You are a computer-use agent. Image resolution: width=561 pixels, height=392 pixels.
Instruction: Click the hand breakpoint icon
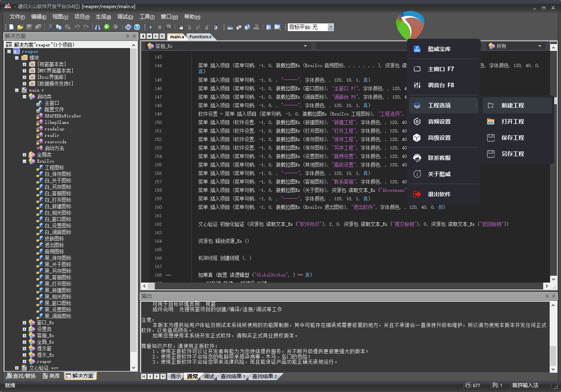click(x=181, y=27)
